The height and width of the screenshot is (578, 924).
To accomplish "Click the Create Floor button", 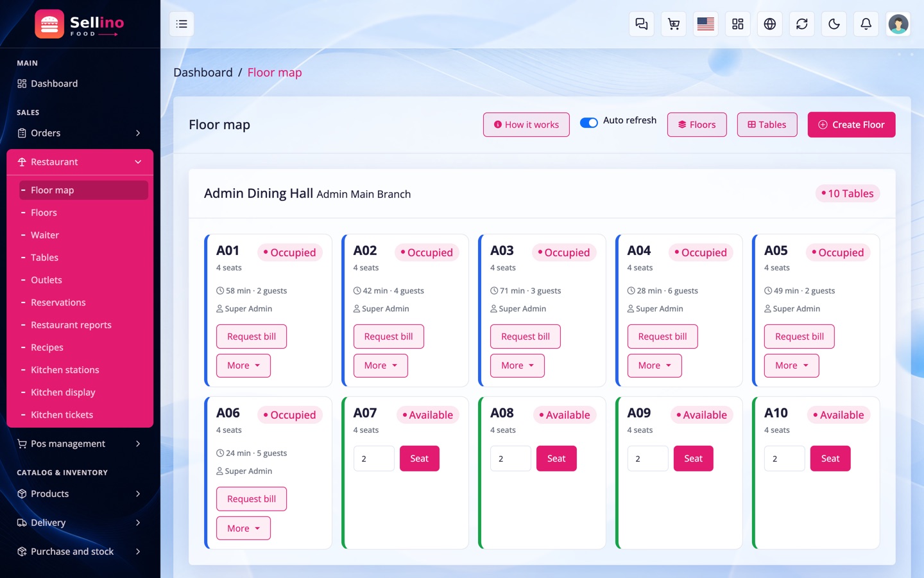I will pyautogui.click(x=851, y=125).
